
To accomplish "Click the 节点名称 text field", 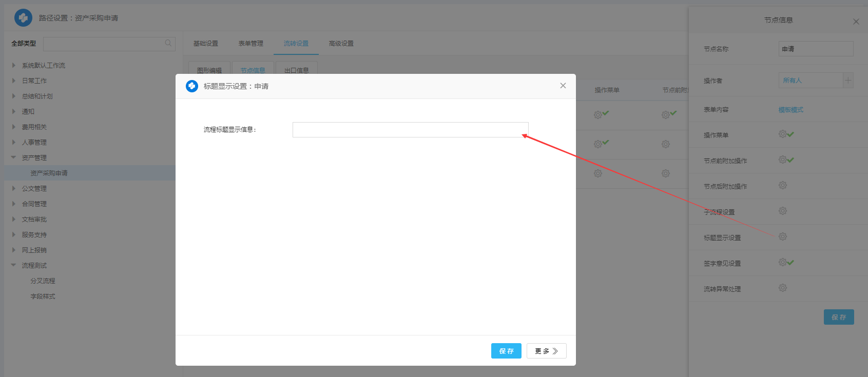I will click(x=816, y=49).
